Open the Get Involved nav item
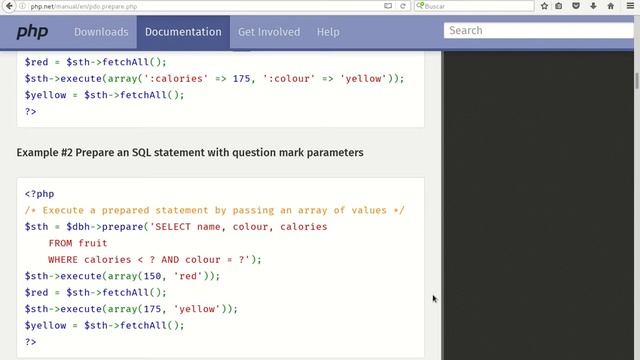 (269, 32)
